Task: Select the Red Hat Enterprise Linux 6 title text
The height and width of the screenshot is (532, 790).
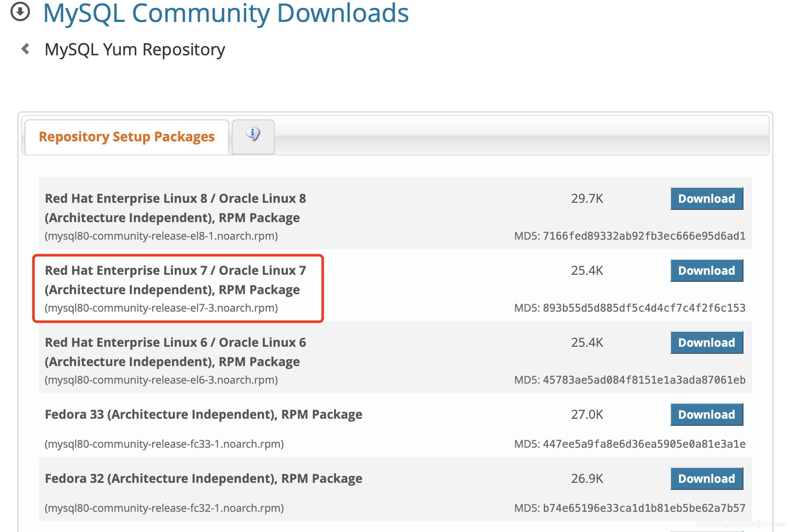Action: [x=176, y=352]
